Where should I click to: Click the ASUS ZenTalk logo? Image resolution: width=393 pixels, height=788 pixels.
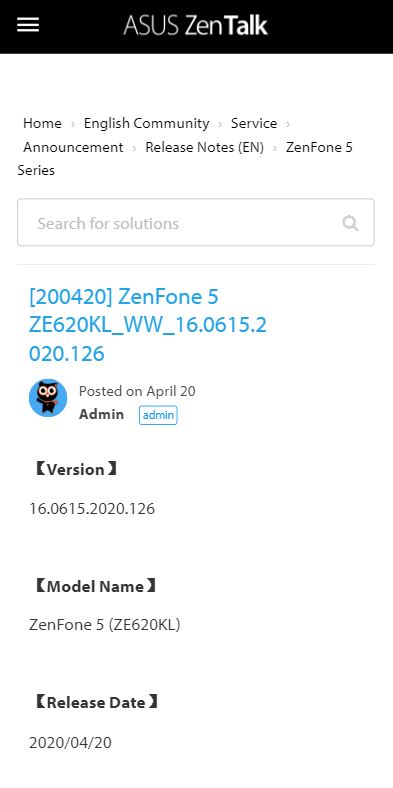195,25
